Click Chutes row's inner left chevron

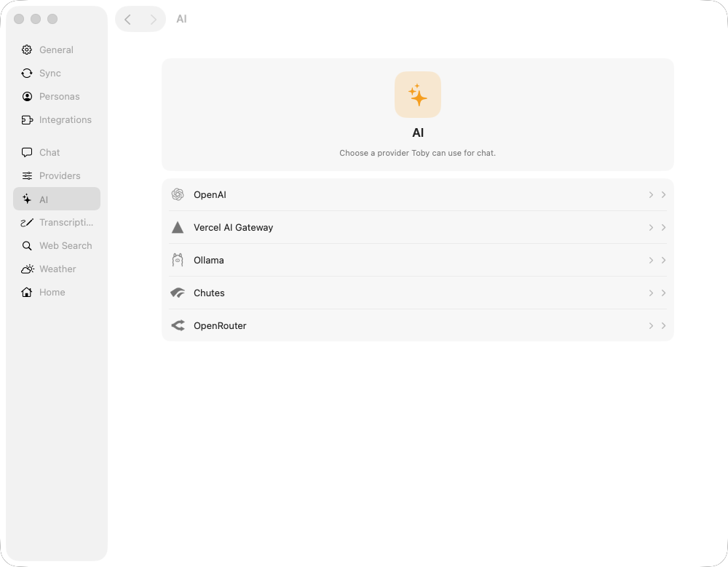651,293
